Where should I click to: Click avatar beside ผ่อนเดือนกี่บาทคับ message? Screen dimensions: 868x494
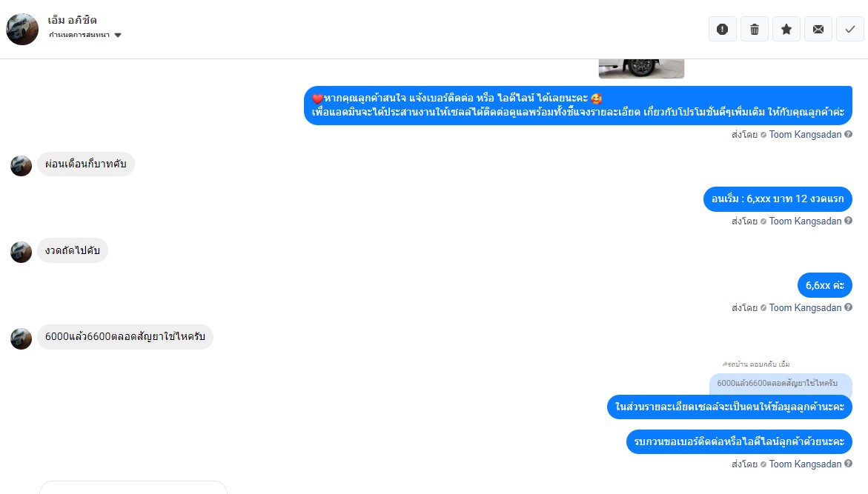click(x=21, y=165)
